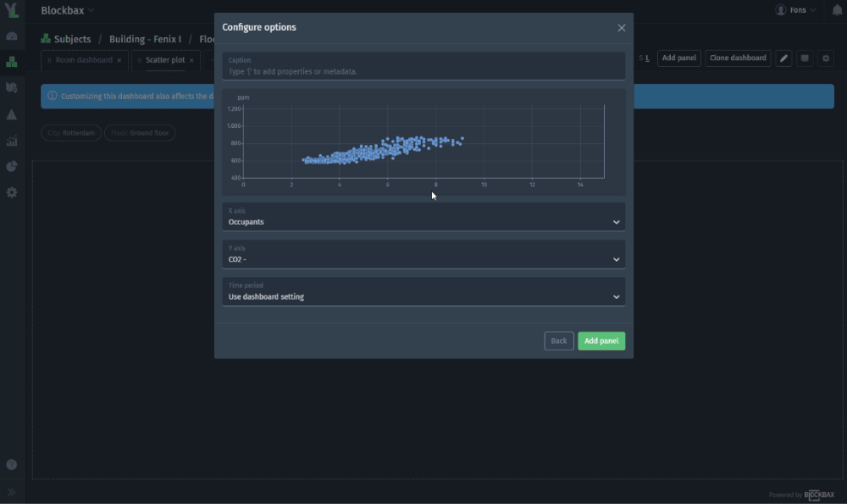Screen dimensions: 847x504
Task: Open the dashboard gauge icon in sidebar
Action: click(x=12, y=36)
